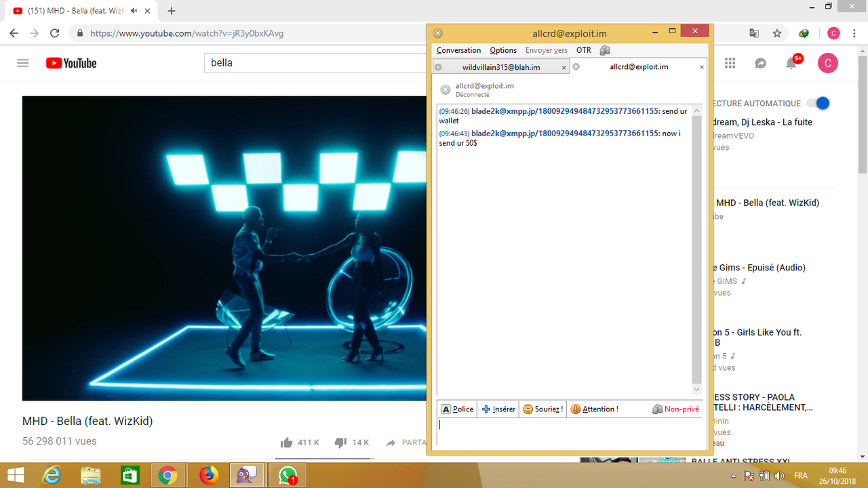Image resolution: width=868 pixels, height=488 pixels.
Task: Click the Chrome translate page icon
Action: point(754,33)
